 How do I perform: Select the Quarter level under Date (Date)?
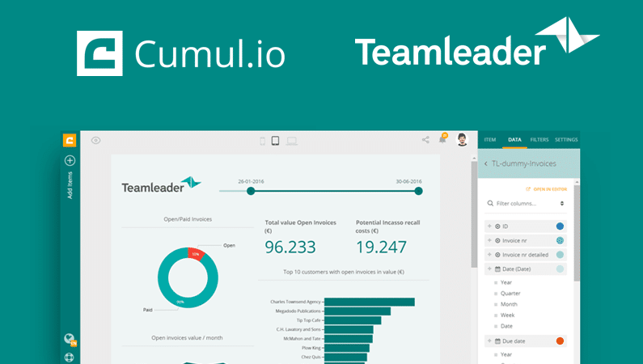tap(510, 294)
